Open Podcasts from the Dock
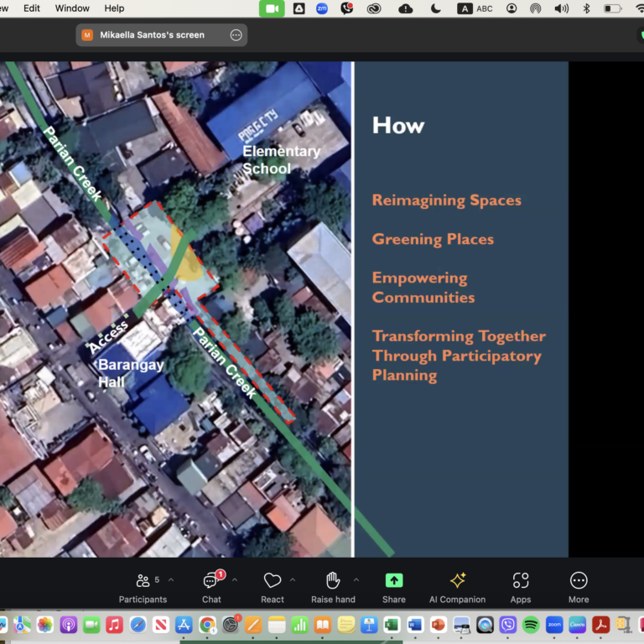This screenshot has height=644, width=644. pyautogui.click(x=69, y=625)
